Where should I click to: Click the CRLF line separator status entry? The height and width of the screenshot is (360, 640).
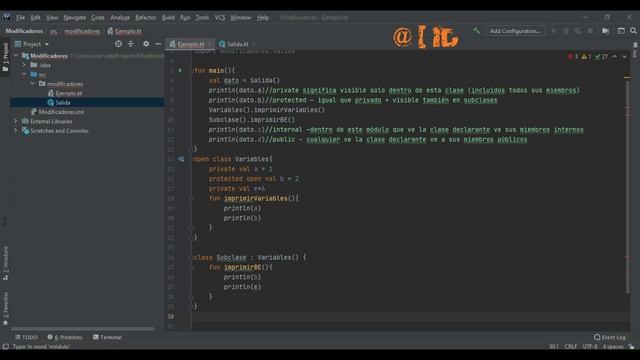pyautogui.click(x=571, y=347)
